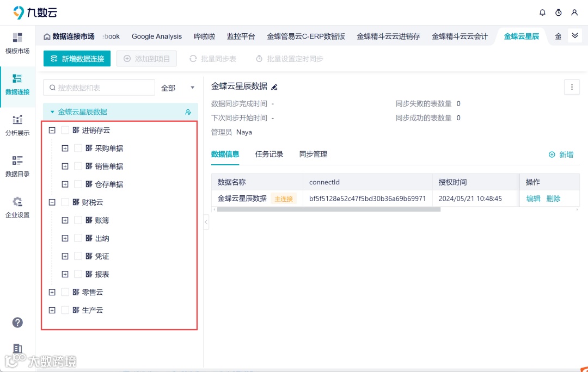Screen dimensions: 588x372
Task: Expand the 采购单据 tree node
Action: (x=65, y=148)
